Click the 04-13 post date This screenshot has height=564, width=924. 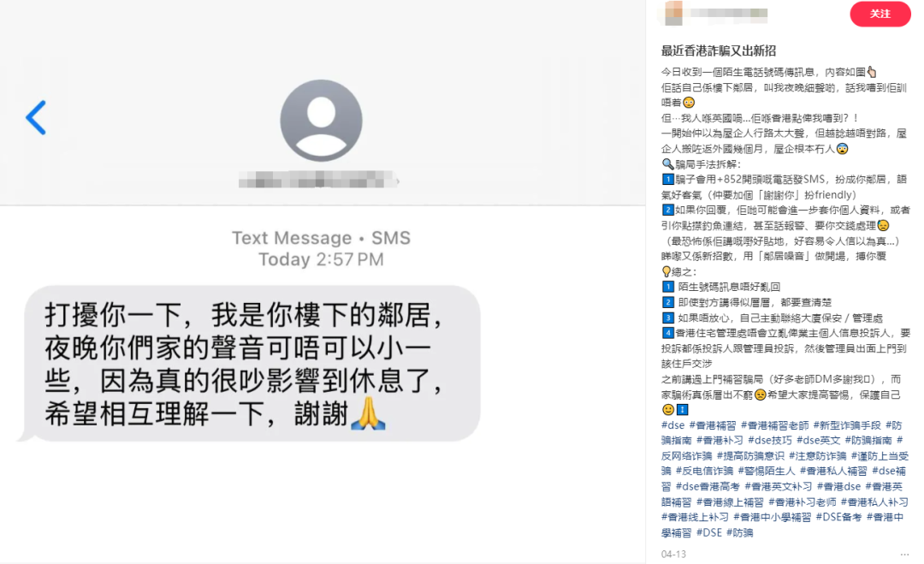click(673, 554)
